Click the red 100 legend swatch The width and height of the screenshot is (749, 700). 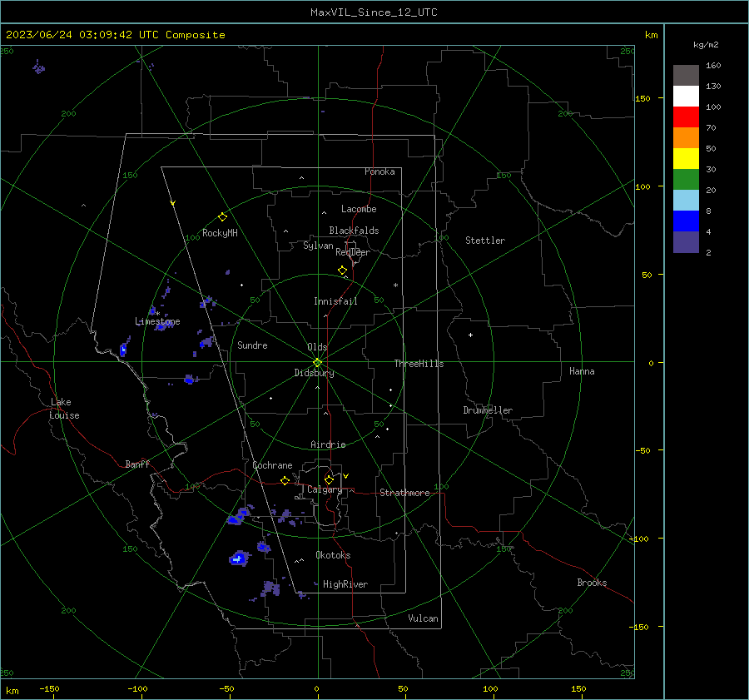pos(686,117)
